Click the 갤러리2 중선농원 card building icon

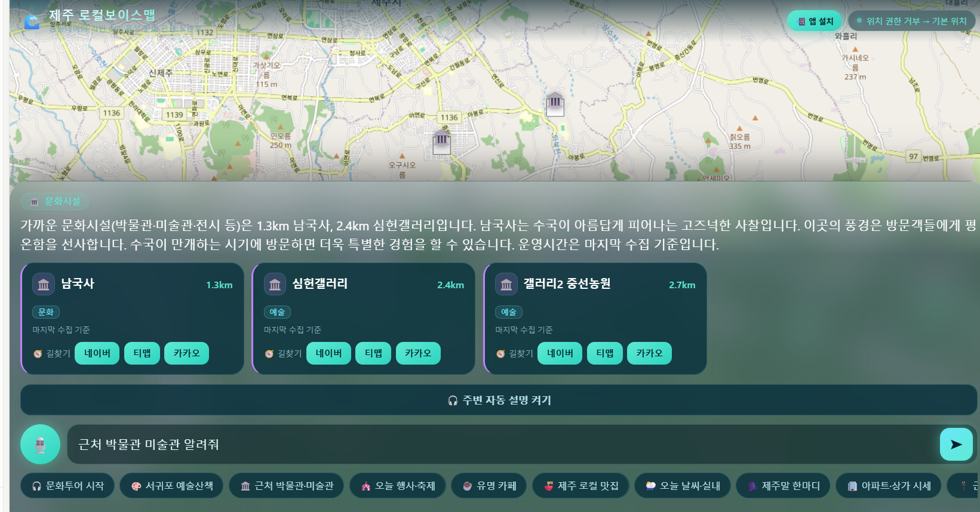coord(506,285)
